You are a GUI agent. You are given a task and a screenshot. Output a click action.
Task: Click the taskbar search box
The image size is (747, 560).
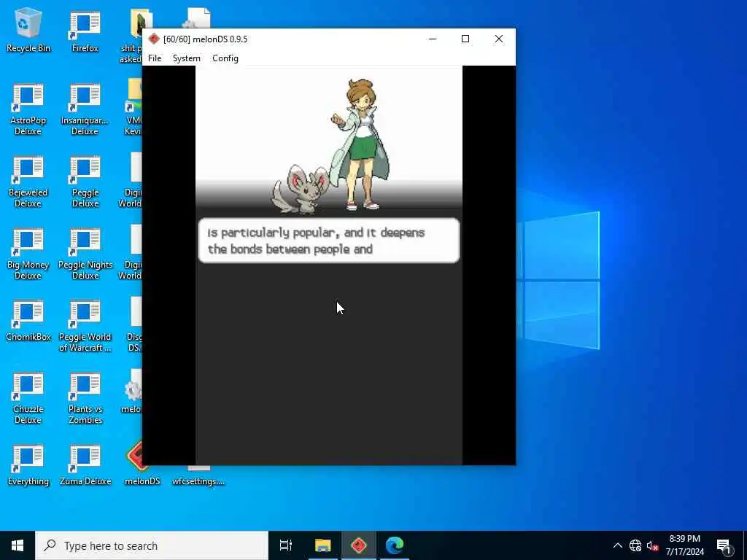click(x=152, y=545)
